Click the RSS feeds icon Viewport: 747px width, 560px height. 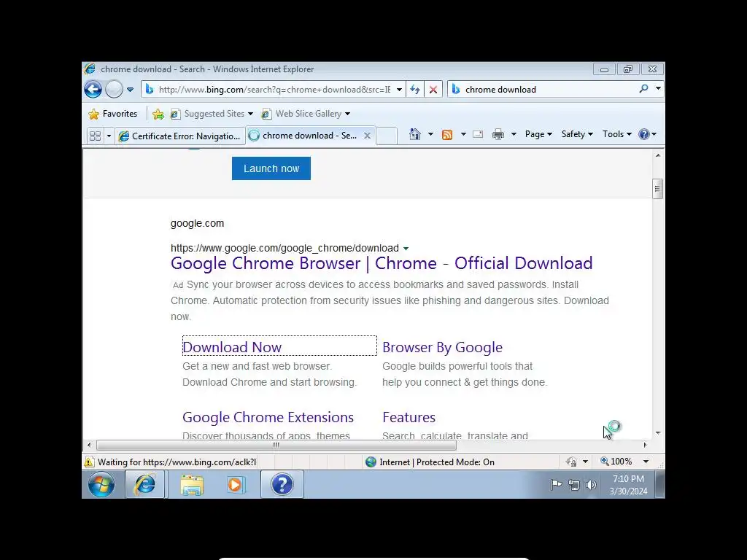tap(447, 135)
